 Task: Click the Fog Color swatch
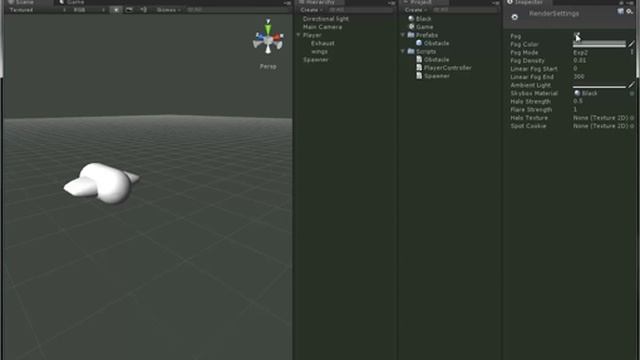(x=599, y=44)
